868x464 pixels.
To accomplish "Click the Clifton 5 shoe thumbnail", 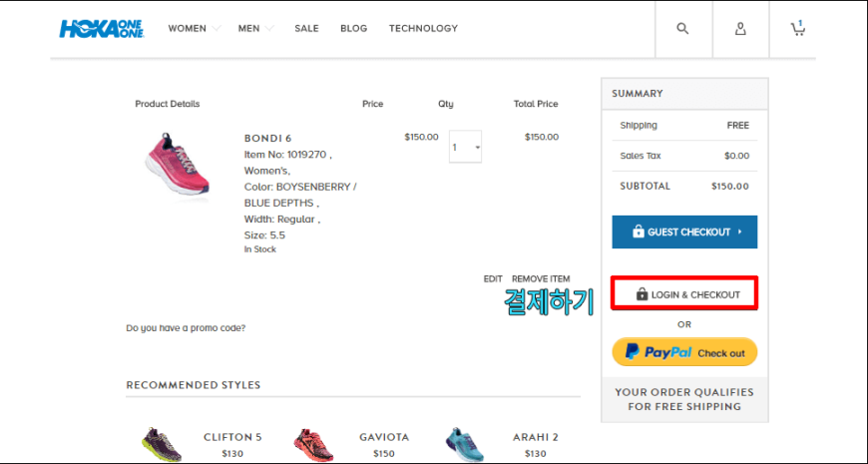I will pyautogui.click(x=162, y=445).
